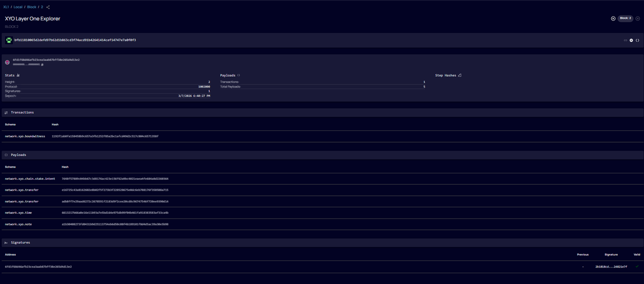Click the green valid checkmark icon

tap(637, 266)
